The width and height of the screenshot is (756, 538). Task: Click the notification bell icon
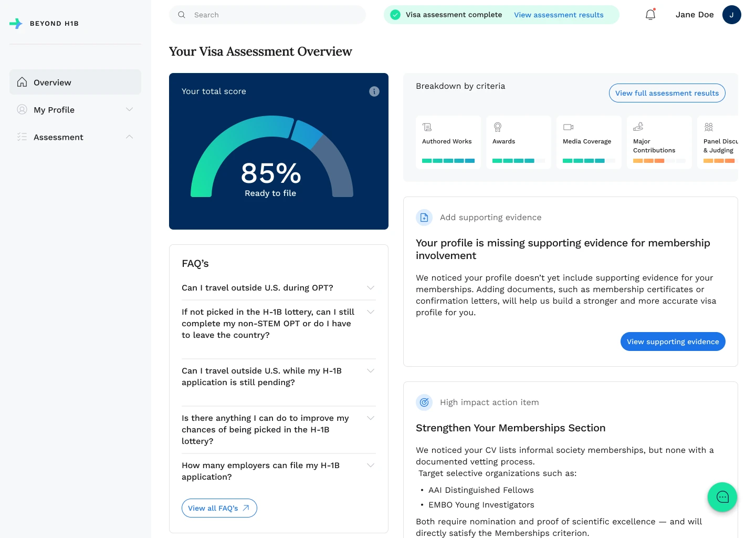pyautogui.click(x=650, y=15)
